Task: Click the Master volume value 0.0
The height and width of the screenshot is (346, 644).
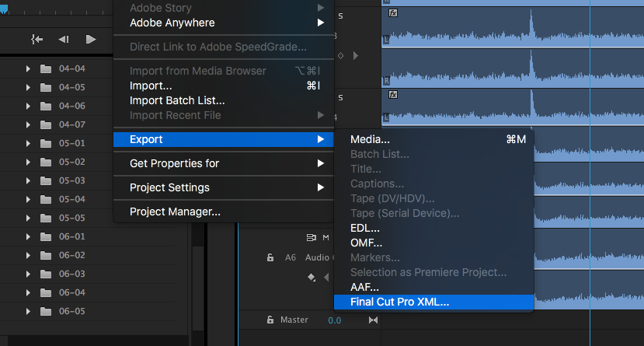Action: [334, 320]
